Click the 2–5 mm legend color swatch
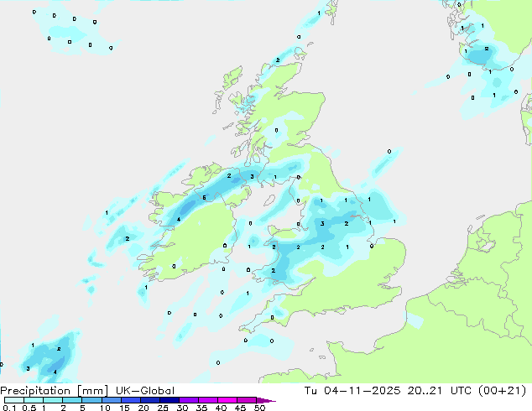 tap(72, 400)
